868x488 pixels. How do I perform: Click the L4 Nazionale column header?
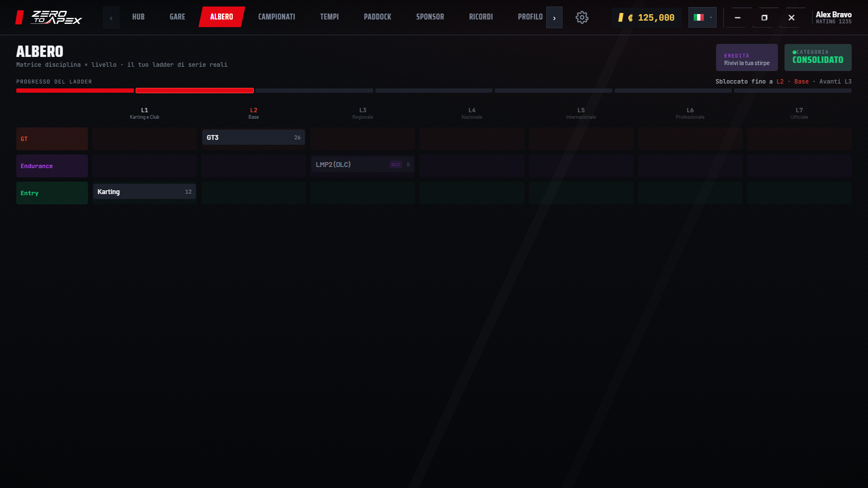coord(472,113)
